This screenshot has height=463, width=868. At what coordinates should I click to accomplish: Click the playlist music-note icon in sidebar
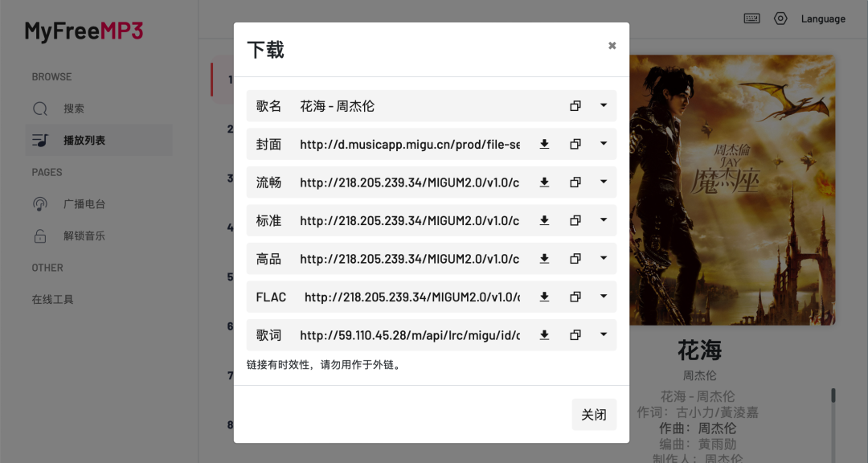coord(40,140)
